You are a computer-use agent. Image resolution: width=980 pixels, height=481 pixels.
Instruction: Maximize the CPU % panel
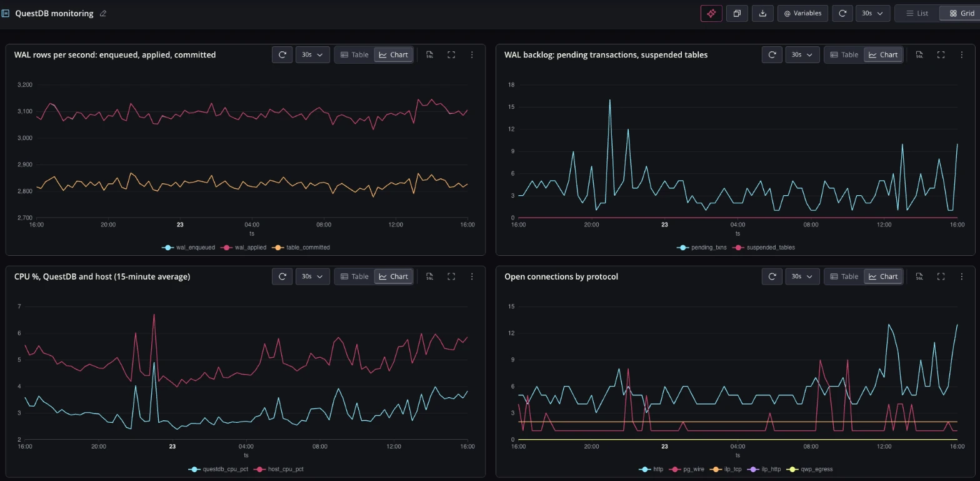click(x=451, y=276)
